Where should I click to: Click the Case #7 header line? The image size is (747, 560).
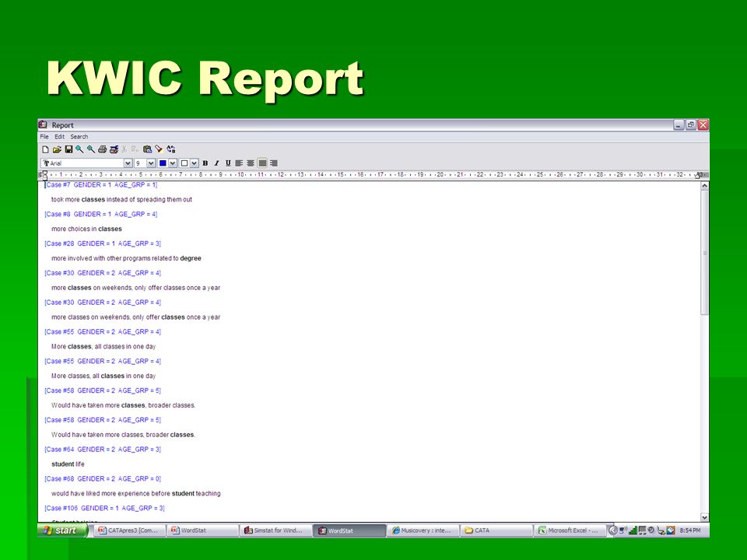(x=100, y=185)
